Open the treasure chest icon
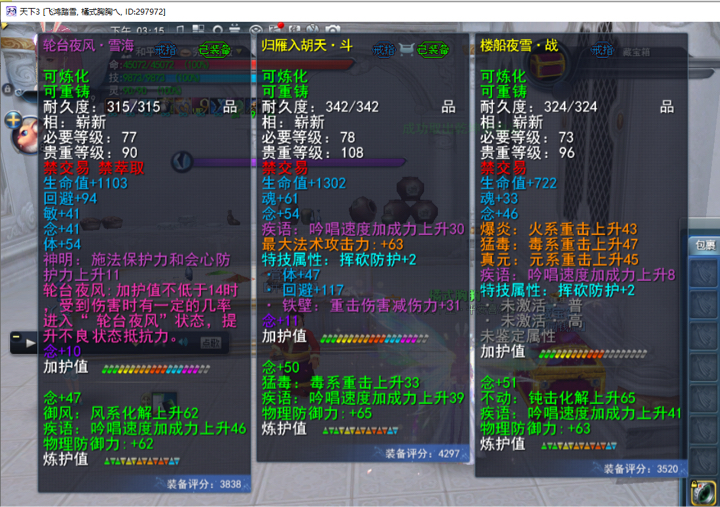The height and width of the screenshot is (507, 720). (x=548, y=62)
